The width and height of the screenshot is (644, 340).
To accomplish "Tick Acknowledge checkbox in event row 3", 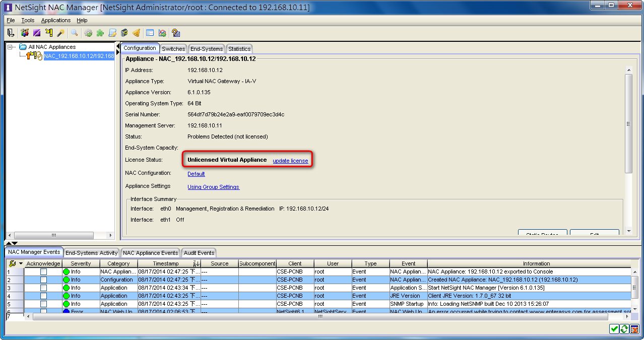I will pos(43,288).
